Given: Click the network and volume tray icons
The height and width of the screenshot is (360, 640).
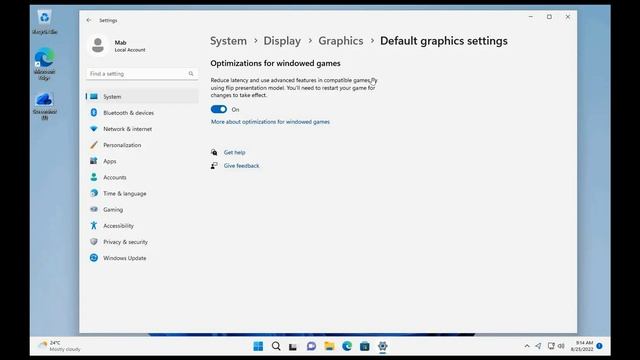Looking at the screenshot, I should click(556, 346).
